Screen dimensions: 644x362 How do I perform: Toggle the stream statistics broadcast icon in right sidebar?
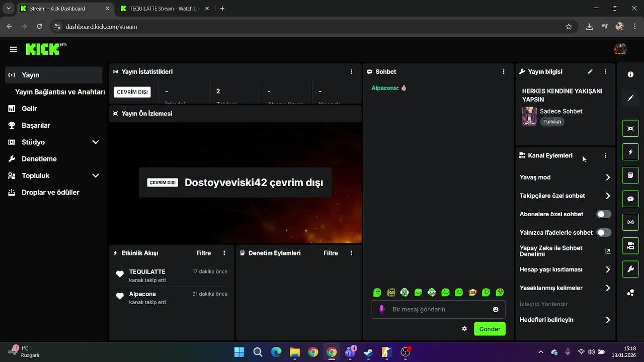click(630, 222)
